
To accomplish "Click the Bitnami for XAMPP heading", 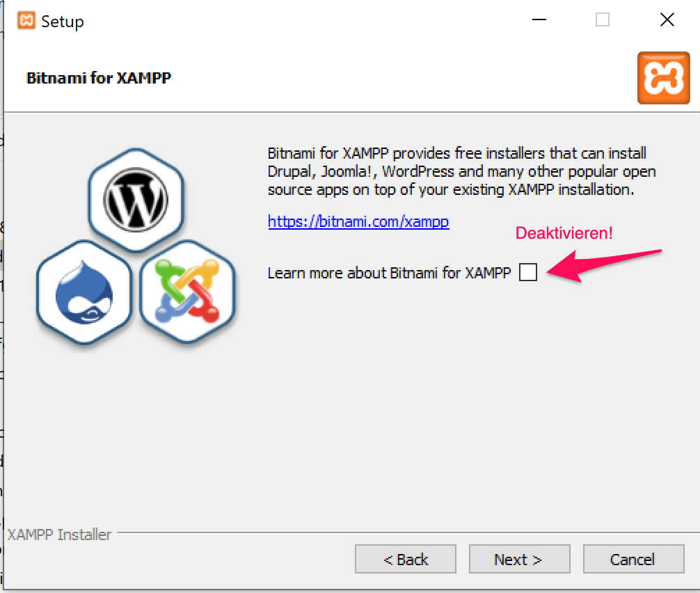I will (99, 78).
